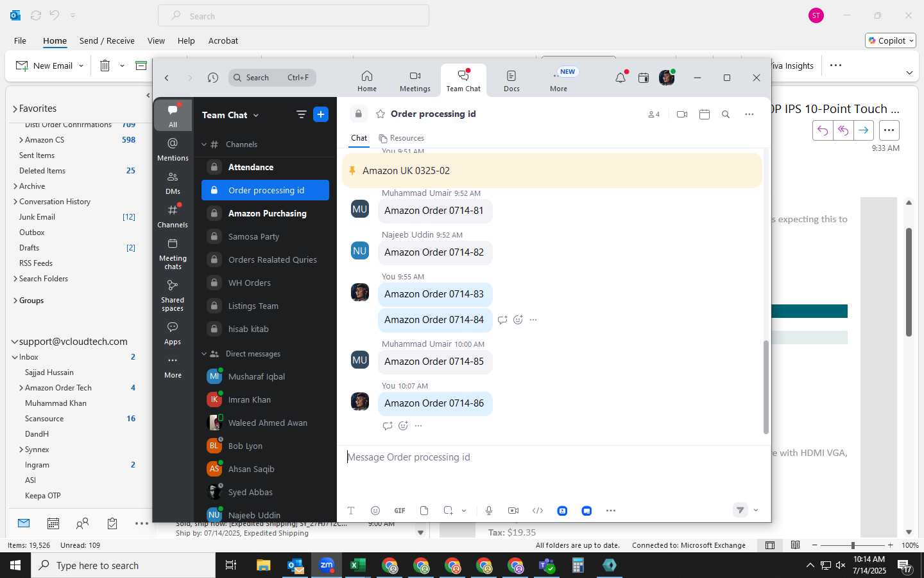
Task: Open Shared spaces in Zoom sidebar
Action: point(173,295)
